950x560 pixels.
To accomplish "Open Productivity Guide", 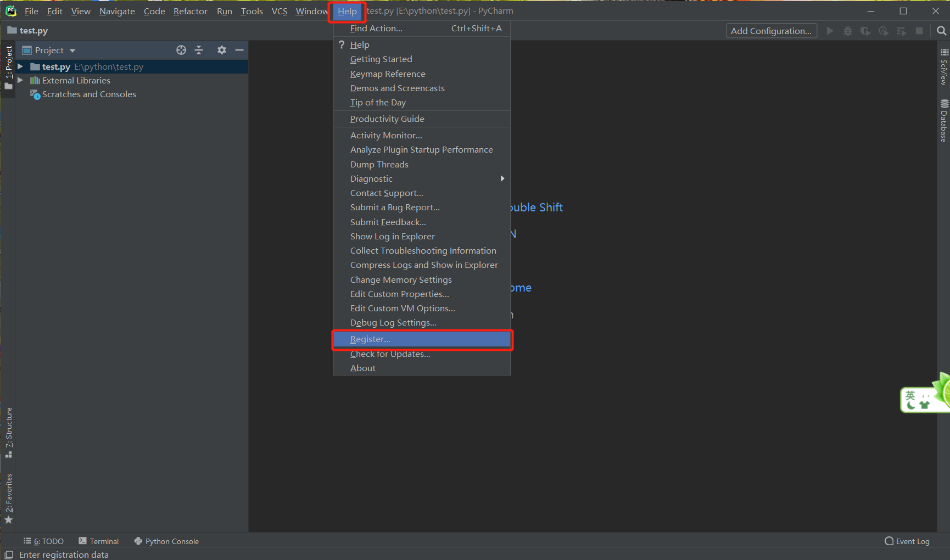I will point(422,119).
